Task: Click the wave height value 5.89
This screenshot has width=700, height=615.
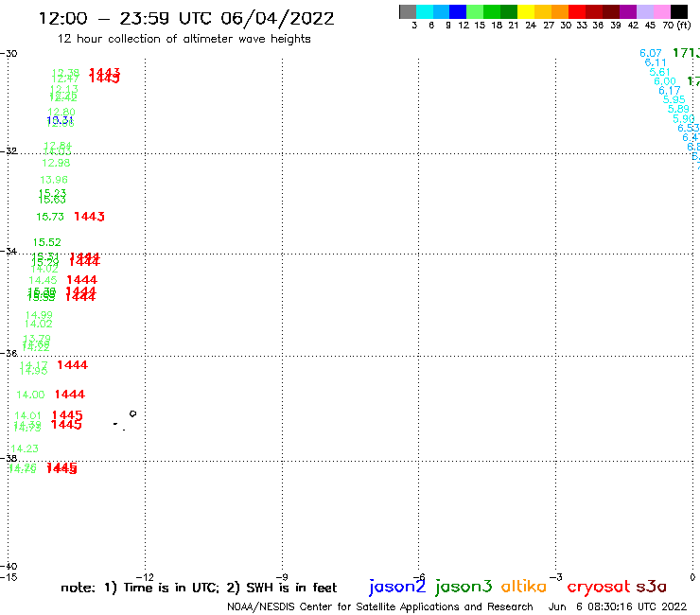Action: click(x=678, y=109)
